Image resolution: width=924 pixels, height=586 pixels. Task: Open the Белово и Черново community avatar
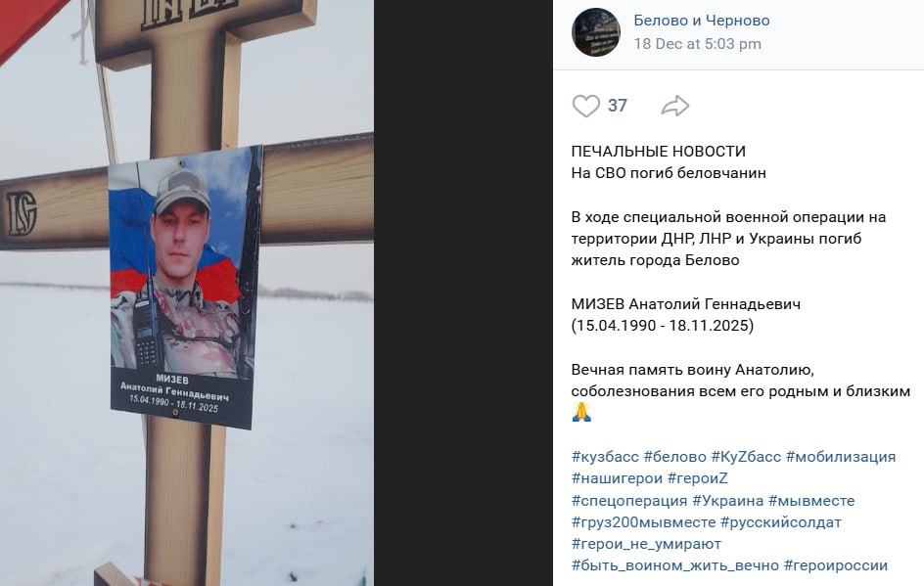pyautogui.click(x=596, y=32)
